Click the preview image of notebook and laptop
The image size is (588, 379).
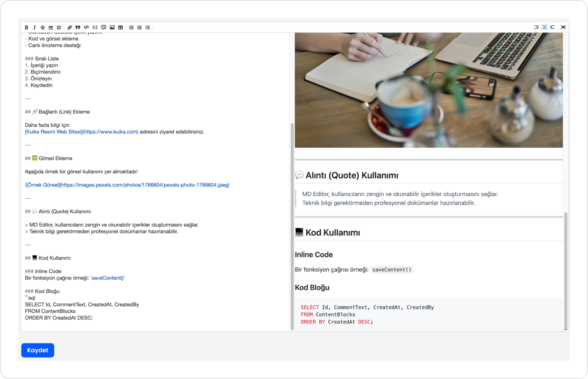click(x=429, y=90)
